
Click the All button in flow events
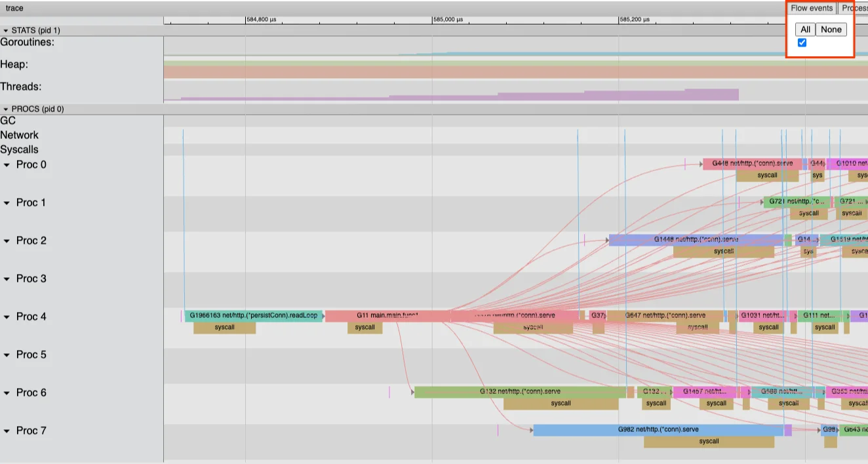[x=805, y=29]
